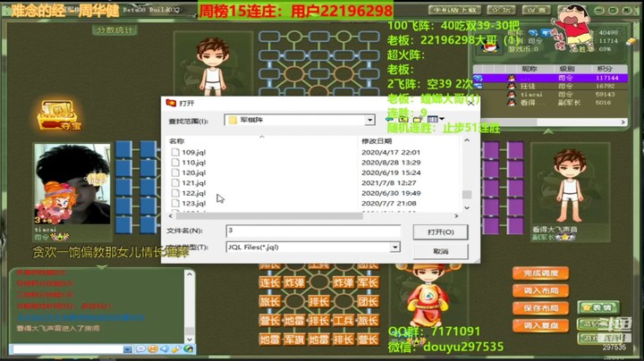
Task: Click file list scroll-right arrow
Action: click(x=456, y=215)
